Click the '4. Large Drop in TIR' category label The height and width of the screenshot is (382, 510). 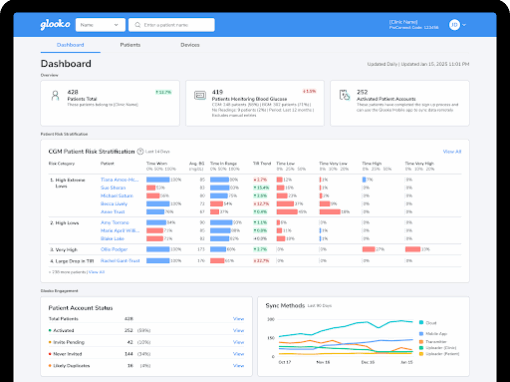point(72,261)
